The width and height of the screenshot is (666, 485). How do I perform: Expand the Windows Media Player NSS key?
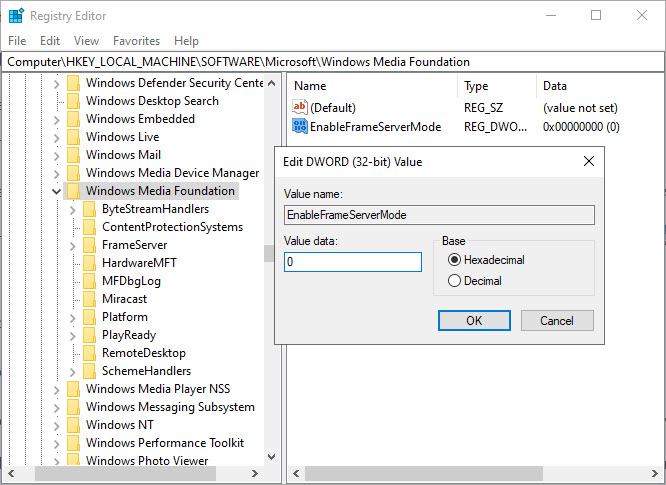(56, 389)
